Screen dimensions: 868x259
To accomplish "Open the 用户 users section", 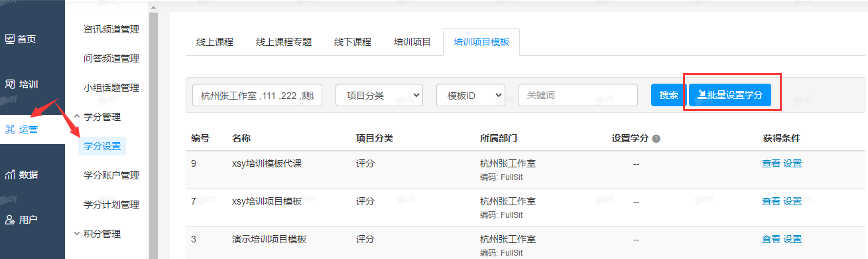I will (22, 220).
